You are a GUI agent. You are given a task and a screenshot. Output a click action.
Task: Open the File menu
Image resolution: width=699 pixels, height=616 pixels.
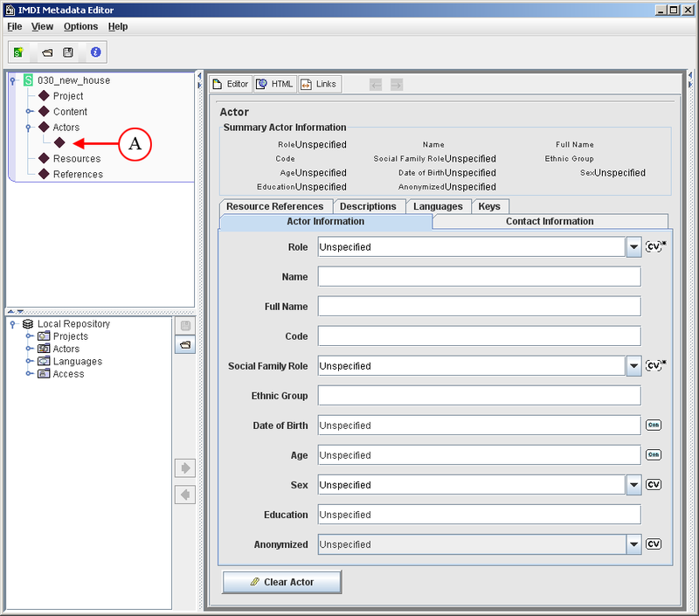pos(15,26)
